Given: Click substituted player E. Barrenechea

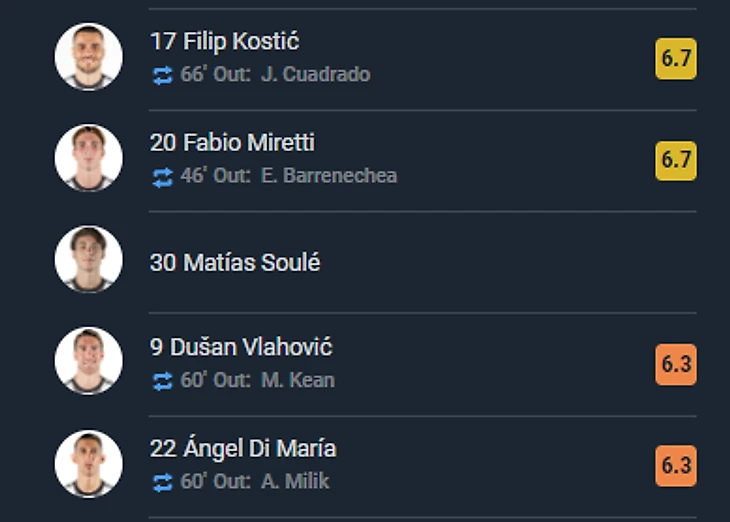Looking at the screenshot, I should pos(329,176).
